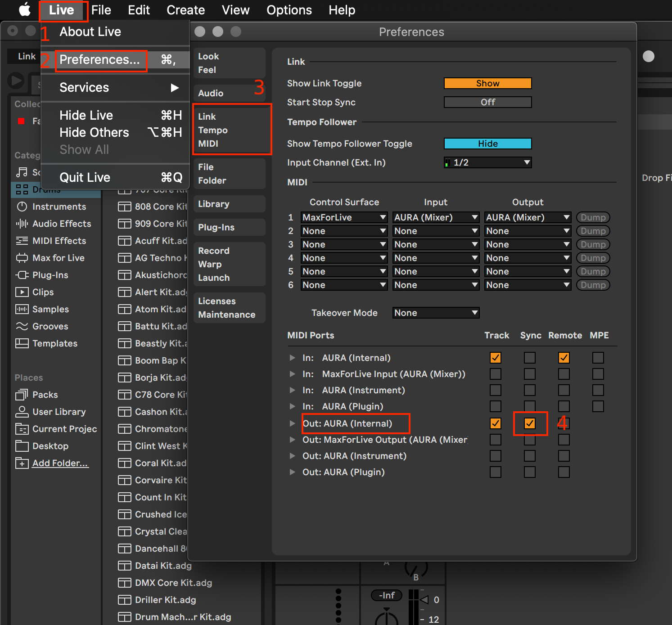Expand In: AURA (Internal) port row
The width and height of the screenshot is (672, 625).
pyautogui.click(x=293, y=358)
